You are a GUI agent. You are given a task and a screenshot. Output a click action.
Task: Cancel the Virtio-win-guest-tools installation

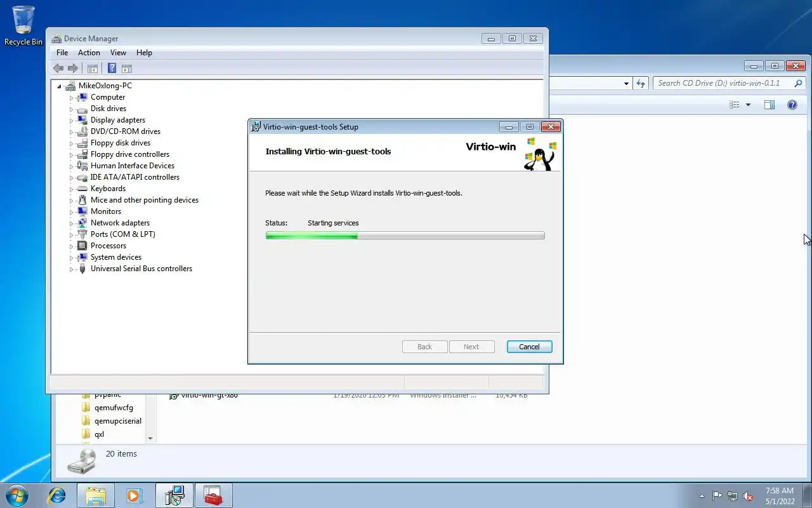pyautogui.click(x=529, y=347)
